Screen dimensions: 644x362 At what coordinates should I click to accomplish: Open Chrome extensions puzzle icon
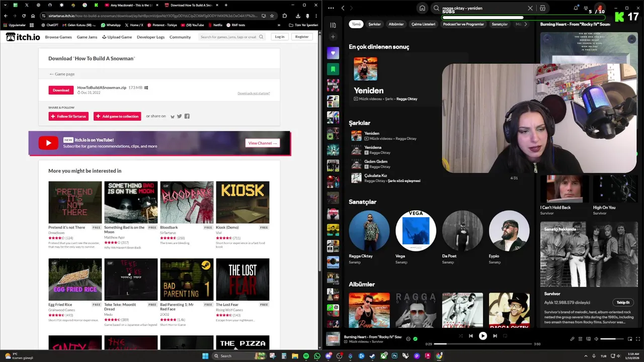pyautogui.click(x=284, y=16)
